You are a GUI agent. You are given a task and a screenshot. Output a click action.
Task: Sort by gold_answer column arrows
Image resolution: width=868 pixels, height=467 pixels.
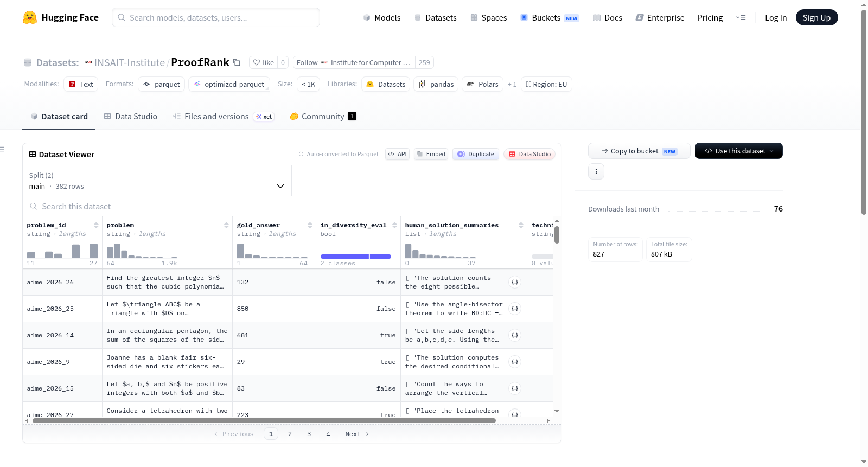310,225
